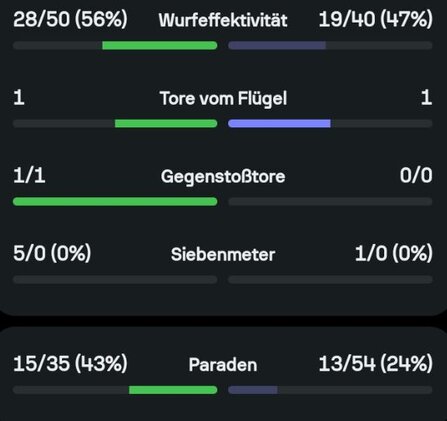Click the green Tore vom Flügel bar
The height and width of the screenshot is (421, 447).
166,124
